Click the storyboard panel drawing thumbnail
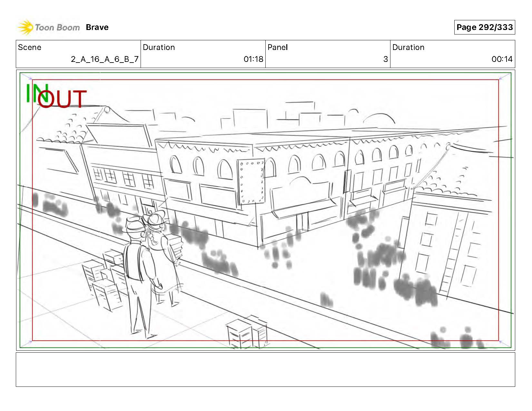 pos(265,210)
